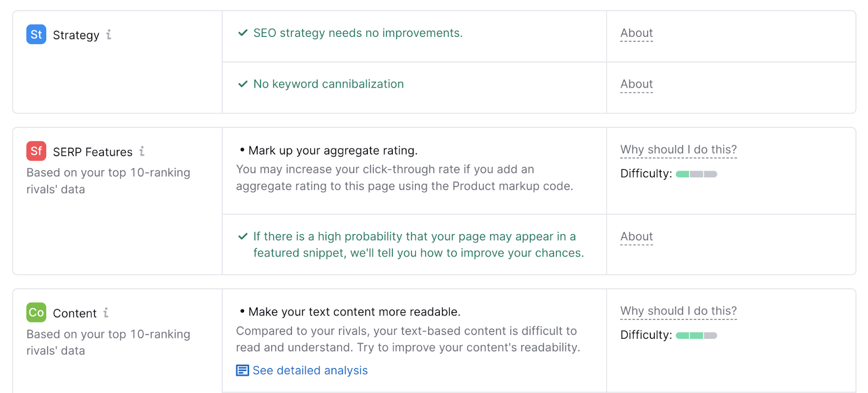Click checkmark next to SEO strategy needs no improvements

pos(243,33)
